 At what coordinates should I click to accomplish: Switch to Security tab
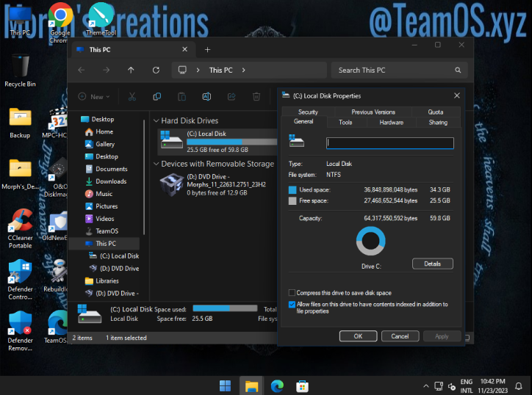pyautogui.click(x=308, y=112)
